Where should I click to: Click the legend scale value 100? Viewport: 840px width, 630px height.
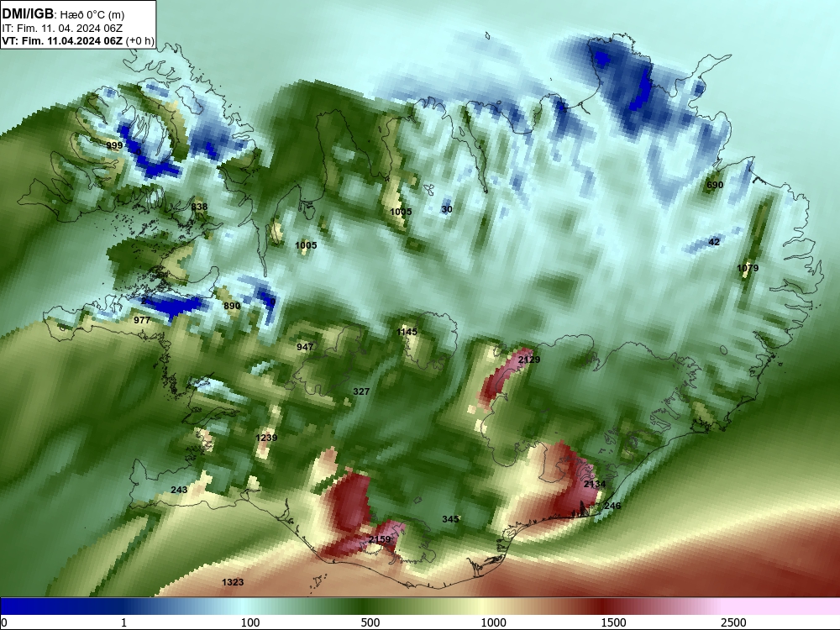pyautogui.click(x=250, y=622)
